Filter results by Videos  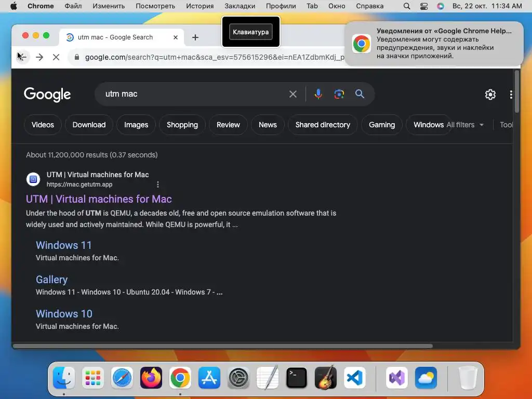pyautogui.click(x=43, y=125)
